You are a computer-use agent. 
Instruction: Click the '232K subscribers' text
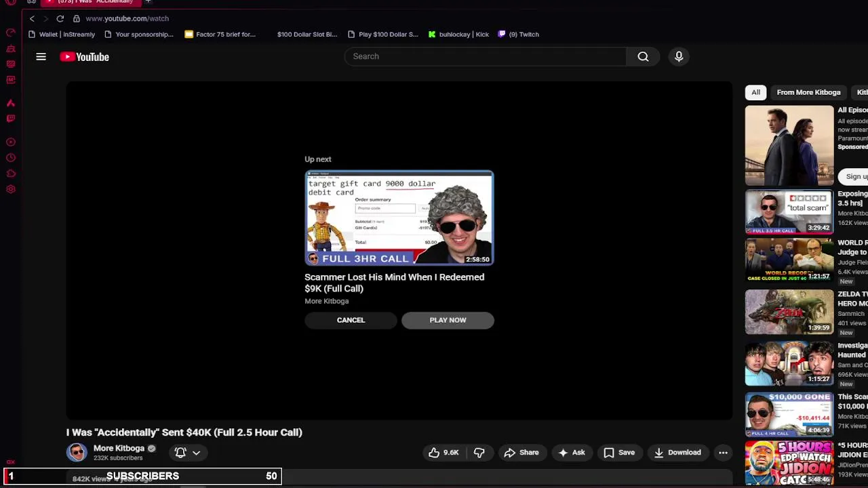coord(118,458)
